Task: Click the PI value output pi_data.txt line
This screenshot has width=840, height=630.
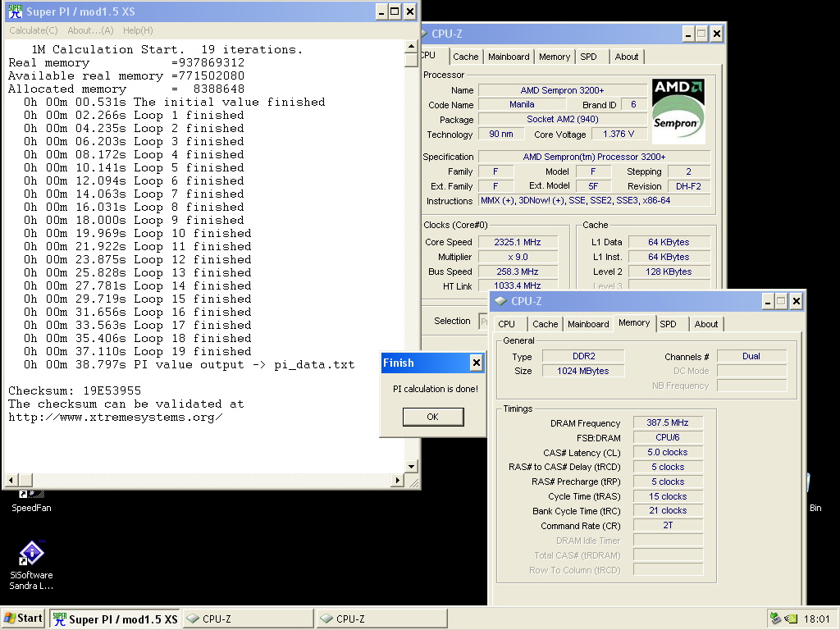Action: (189, 365)
